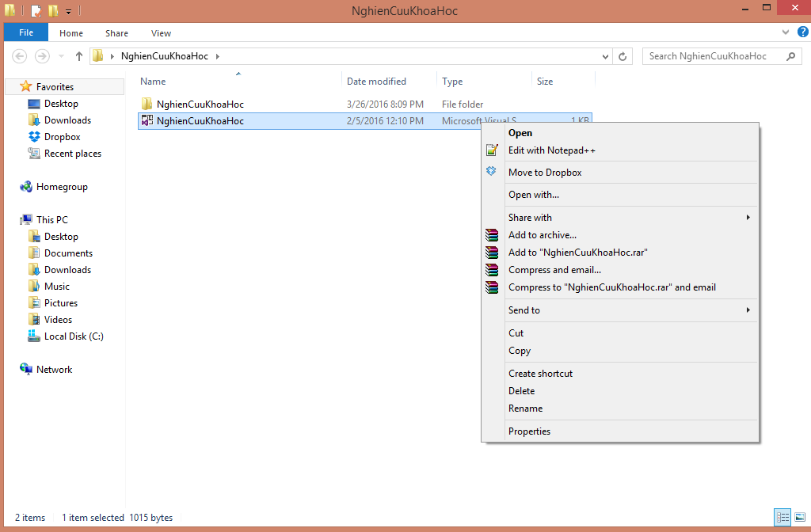This screenshot has width=811, height=532.
Task: Open Help using the question mark icon
Action: click(x=802, y=32)
